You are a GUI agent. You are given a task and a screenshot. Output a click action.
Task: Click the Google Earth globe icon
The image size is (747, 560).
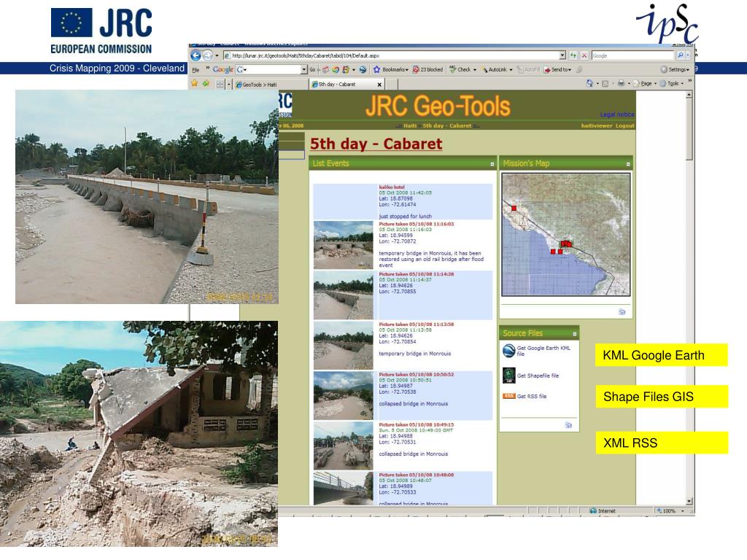pos(508,351)
